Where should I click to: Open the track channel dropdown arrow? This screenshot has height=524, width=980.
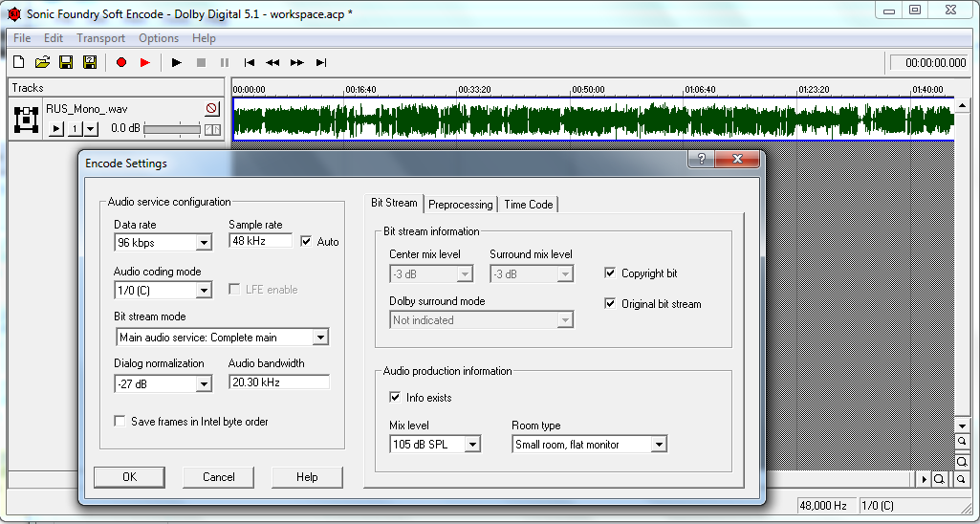point(91,129)
